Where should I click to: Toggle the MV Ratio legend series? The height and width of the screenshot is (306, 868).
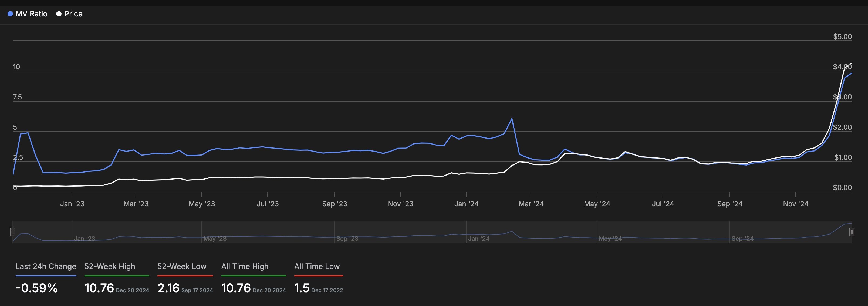click(31, 14)
